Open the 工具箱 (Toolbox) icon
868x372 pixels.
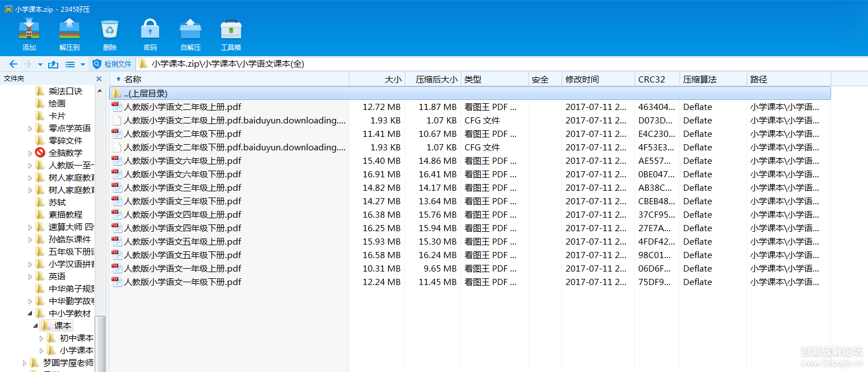231,30
